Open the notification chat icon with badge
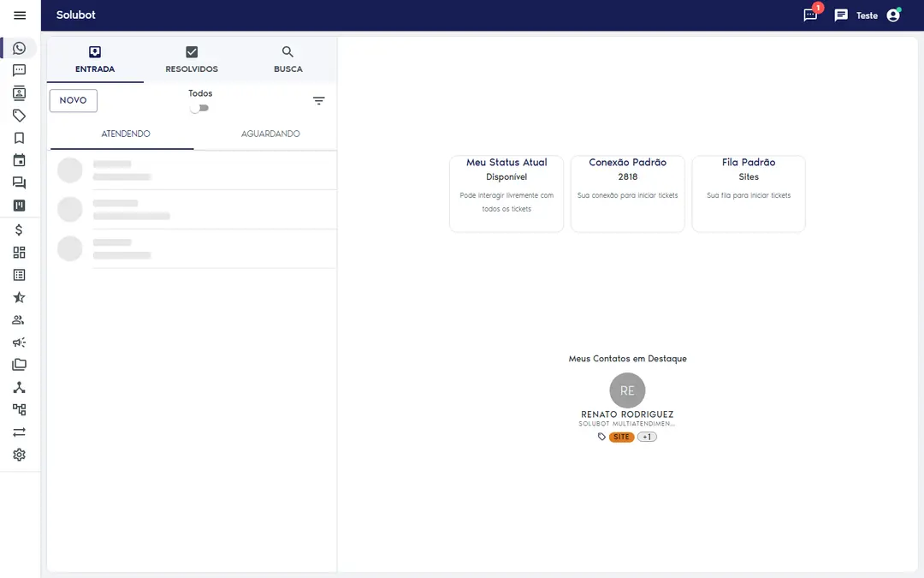 811,15
